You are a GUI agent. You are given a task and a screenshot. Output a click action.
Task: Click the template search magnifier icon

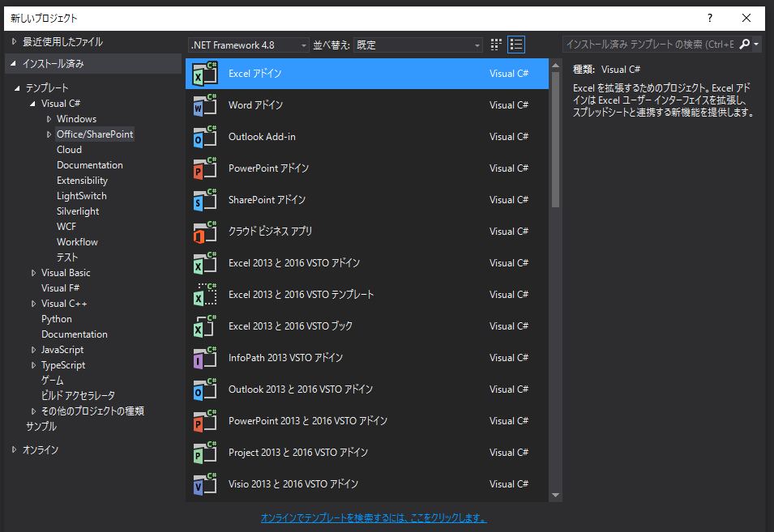744,45
